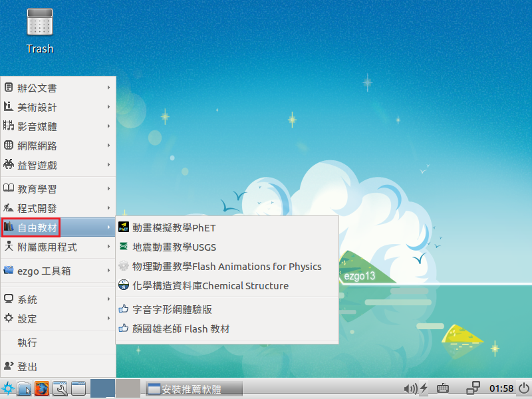
Task: Click the 影音媒體 media icon
Action: [x=9, y=126]
